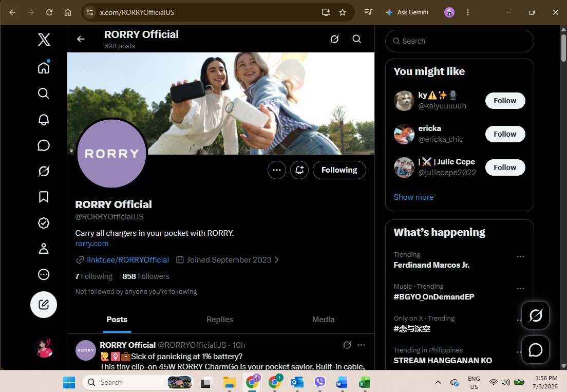Viewport: 567px width, 392px height.
Task: Follow the ky @kaiyuuuuuh account
Action: point(505,101)
